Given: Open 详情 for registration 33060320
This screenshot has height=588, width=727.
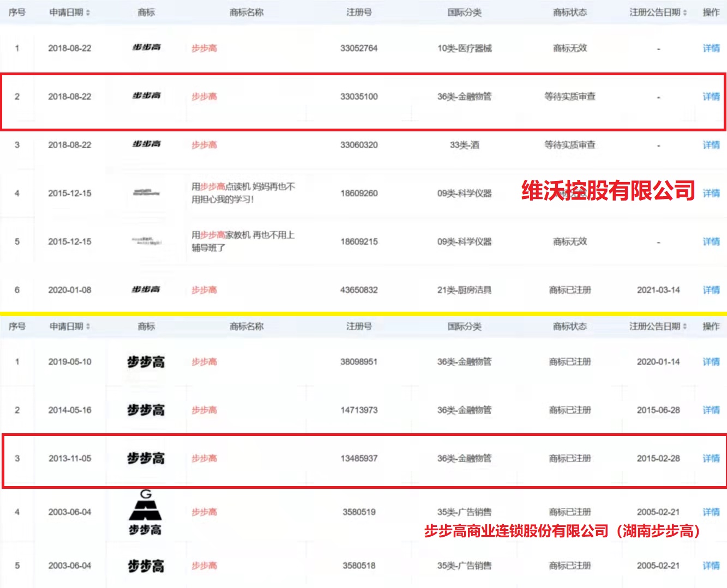Looking at the screenshot, I should [x=711, y=145].
